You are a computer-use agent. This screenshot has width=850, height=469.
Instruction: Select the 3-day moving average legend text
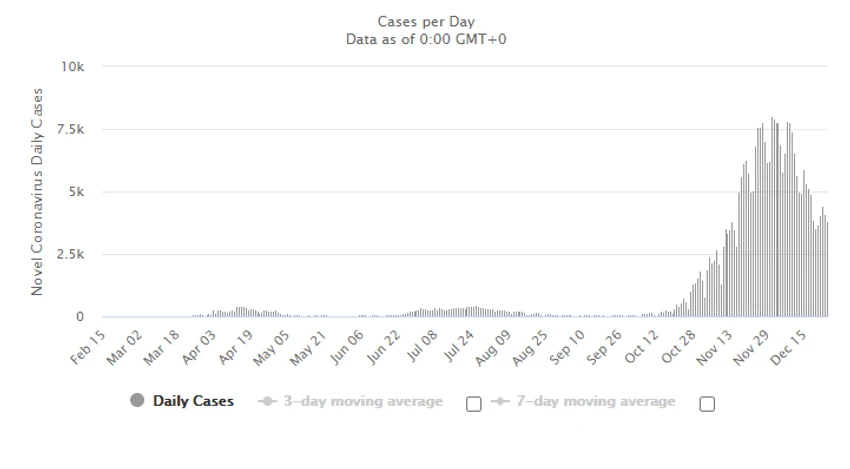pyautogui.click(x=363, y=401)
